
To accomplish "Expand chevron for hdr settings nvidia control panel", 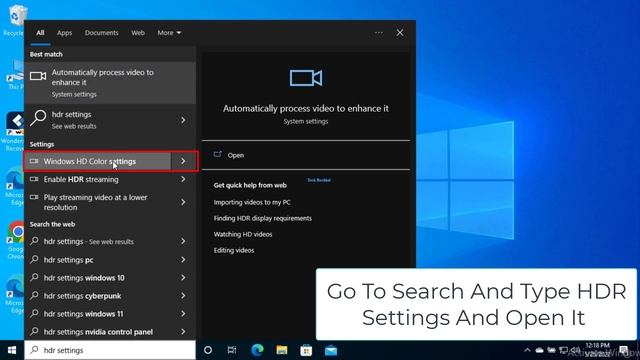I will (183, 331).
